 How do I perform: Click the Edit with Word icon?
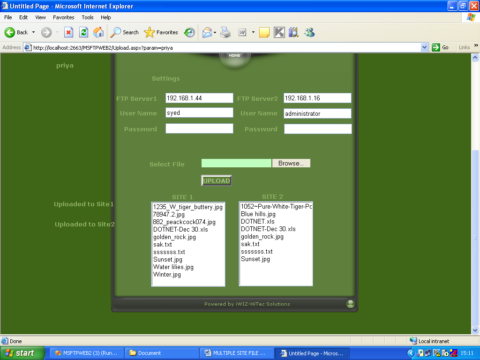(242, 32)
